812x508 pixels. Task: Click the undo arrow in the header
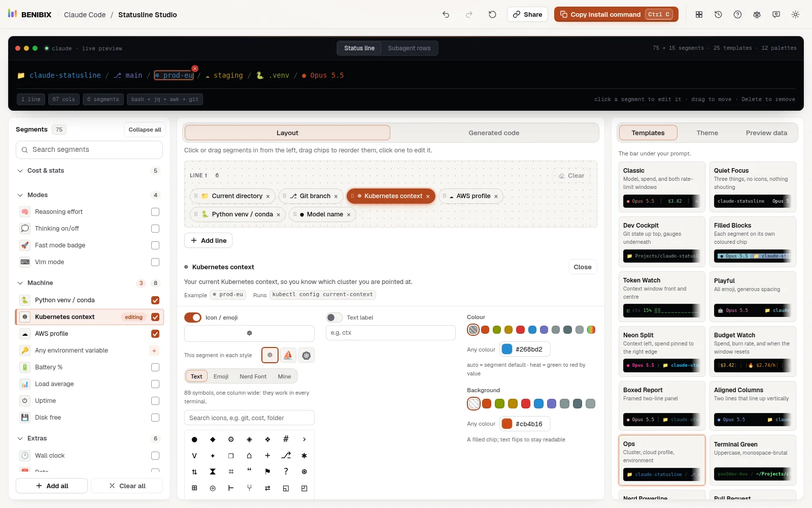(446, 15)
